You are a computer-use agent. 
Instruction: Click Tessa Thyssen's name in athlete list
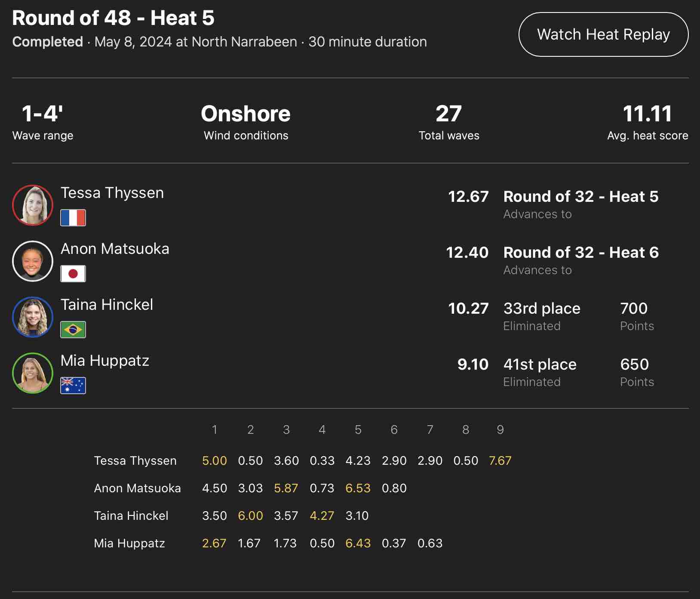[x=112, y=193]
